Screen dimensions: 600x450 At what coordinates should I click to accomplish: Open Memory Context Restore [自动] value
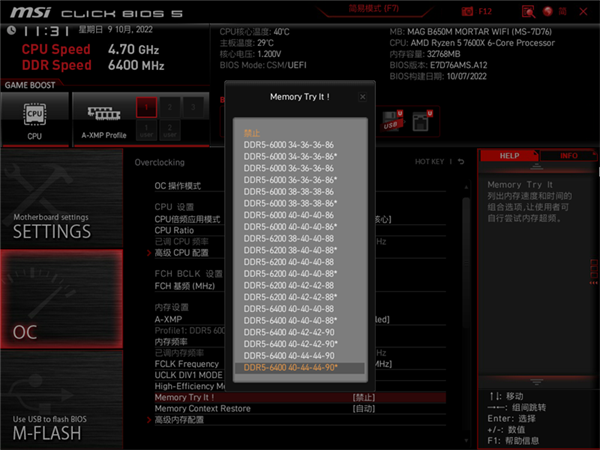coord(363,408)
